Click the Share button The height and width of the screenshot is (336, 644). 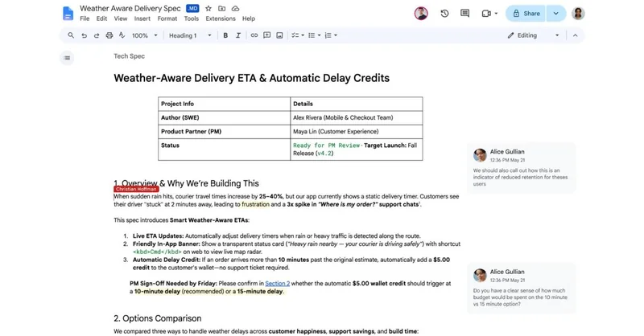[x=526, y=14]
